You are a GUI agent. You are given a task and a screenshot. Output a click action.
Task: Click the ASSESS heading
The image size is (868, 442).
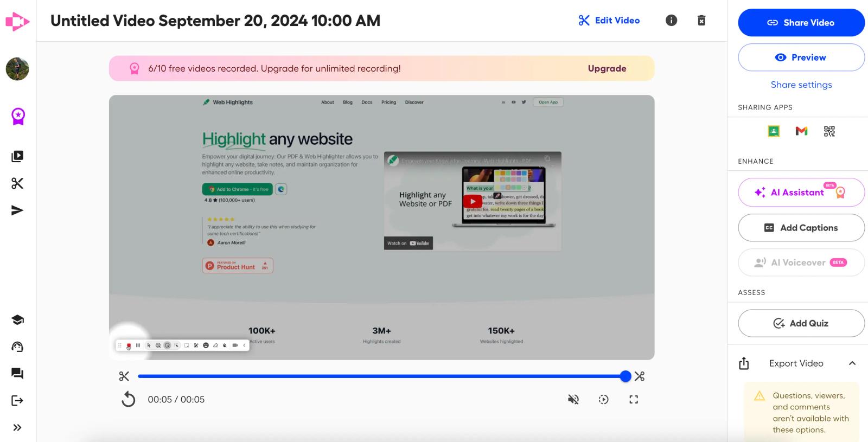tap(751, 292)
